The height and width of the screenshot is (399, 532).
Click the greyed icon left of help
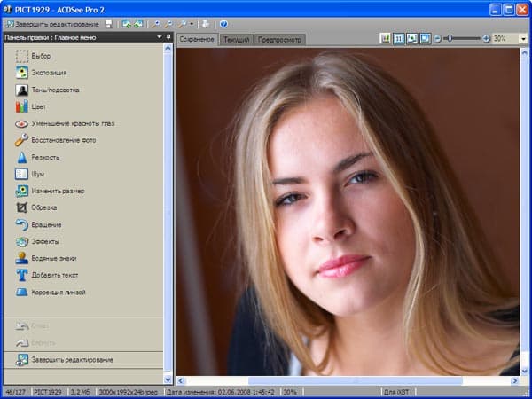click(206, 24)
